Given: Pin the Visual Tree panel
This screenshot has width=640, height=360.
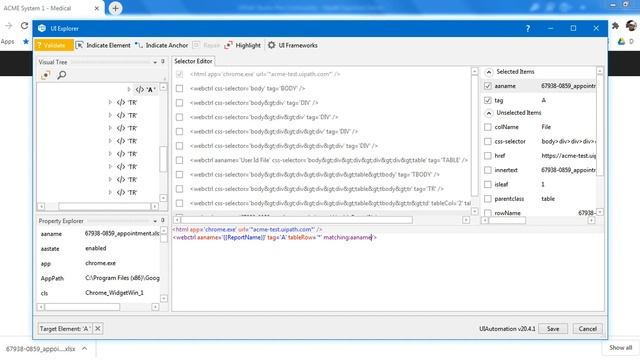Looking at the screenshot, I should point(163,62).
